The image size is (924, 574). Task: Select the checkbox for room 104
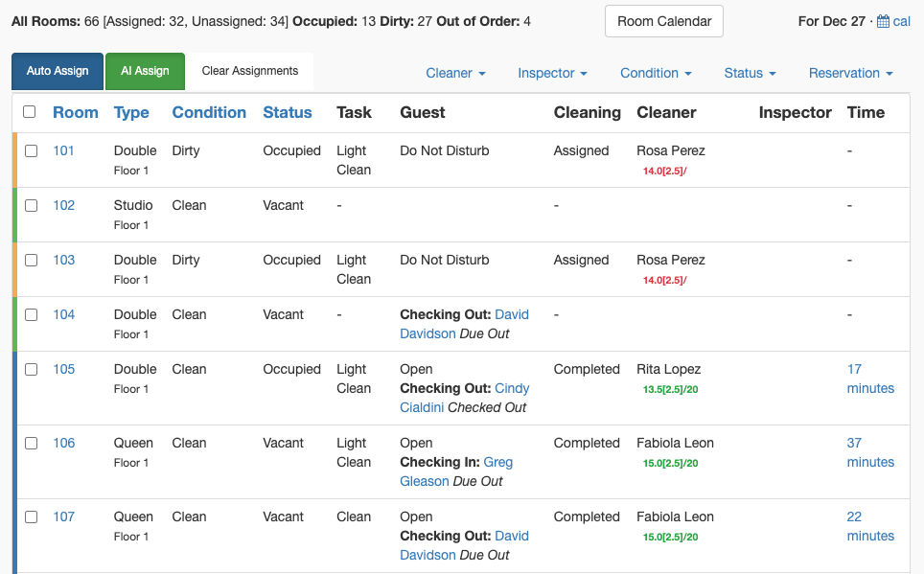pos(32,314)
